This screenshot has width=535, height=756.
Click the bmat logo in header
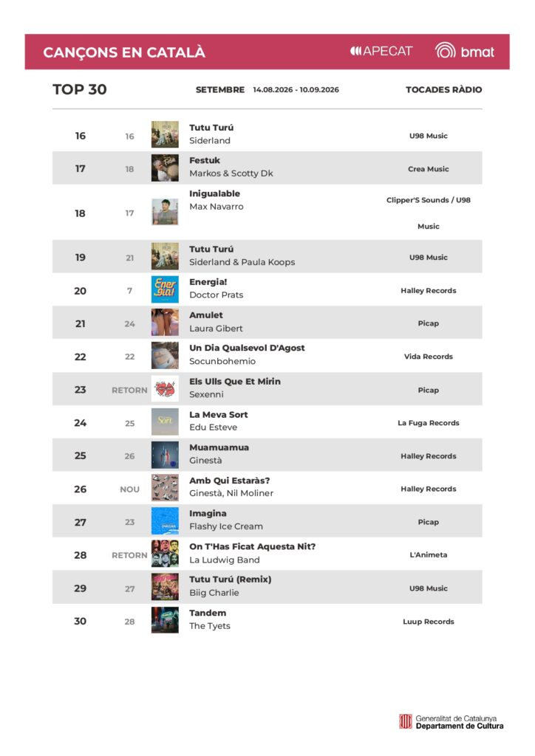click(x=465, y=51)
